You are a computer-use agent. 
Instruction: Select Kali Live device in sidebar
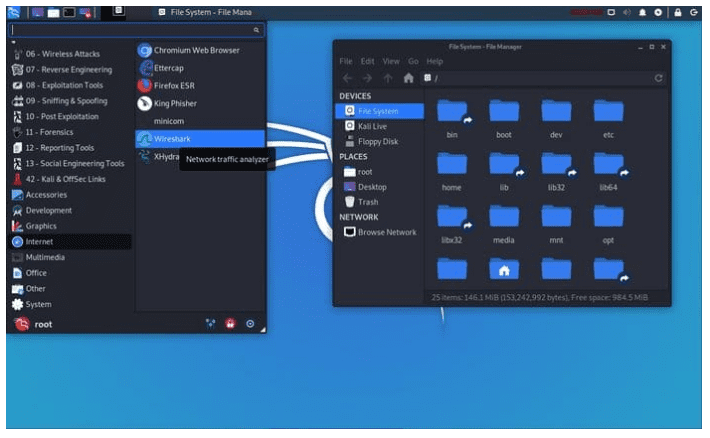(379, 126)
